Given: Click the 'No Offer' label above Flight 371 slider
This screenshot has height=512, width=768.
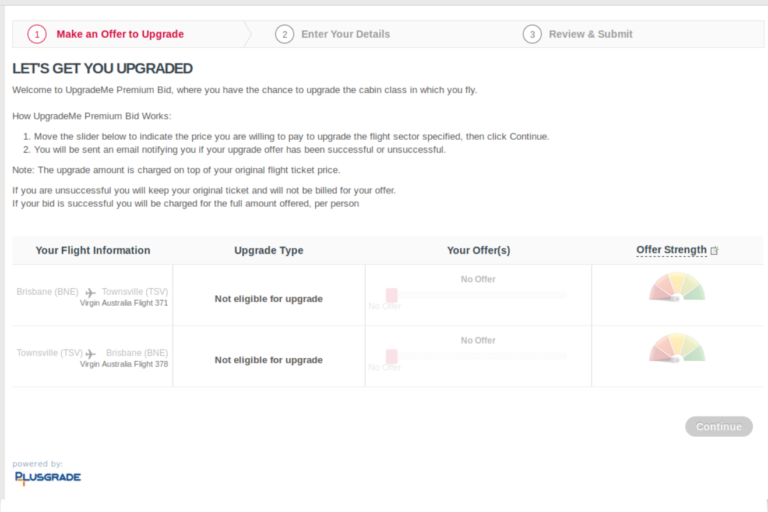Looking at the screenshot, I should coord(478,279).
